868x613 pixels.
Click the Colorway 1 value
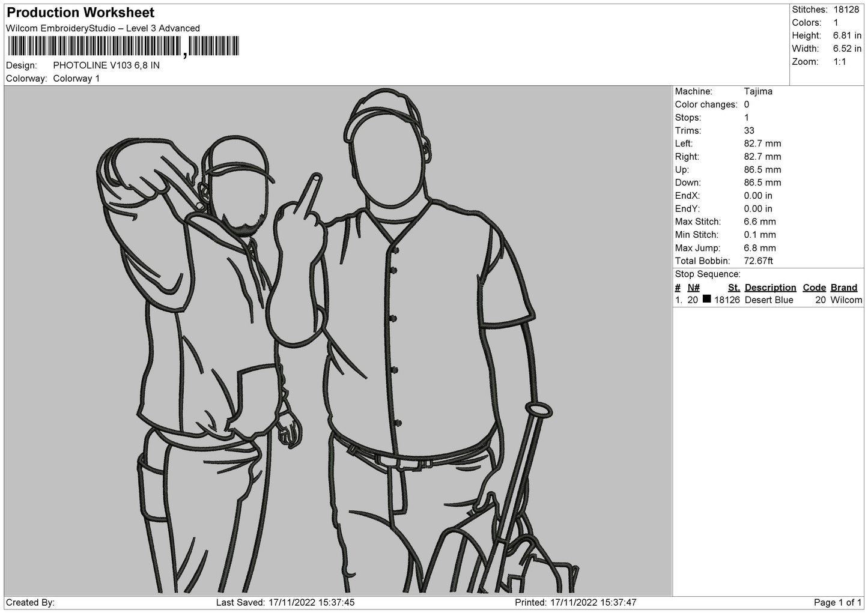(77, 79)
